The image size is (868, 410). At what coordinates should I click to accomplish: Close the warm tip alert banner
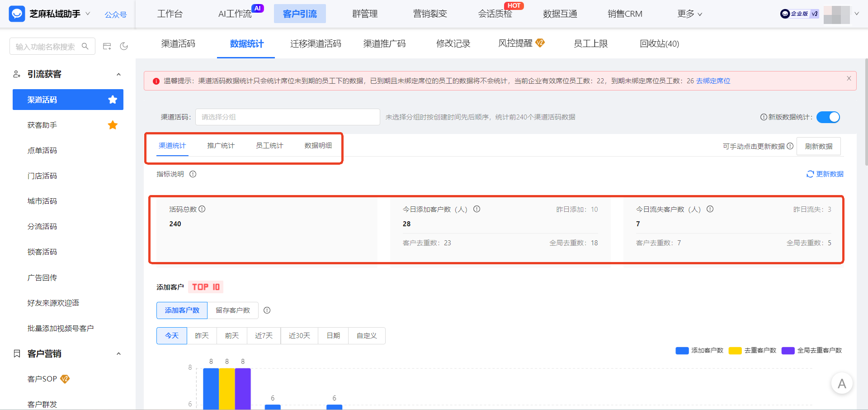[x=849, y=78]
